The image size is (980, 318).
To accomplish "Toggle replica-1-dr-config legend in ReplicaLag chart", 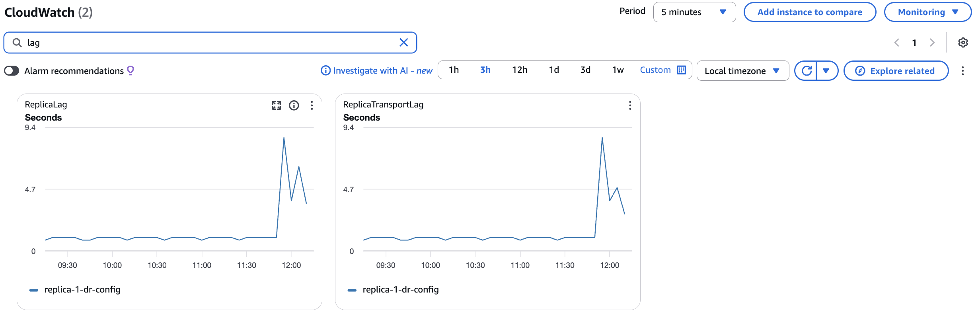I will (x=75, y=290).
